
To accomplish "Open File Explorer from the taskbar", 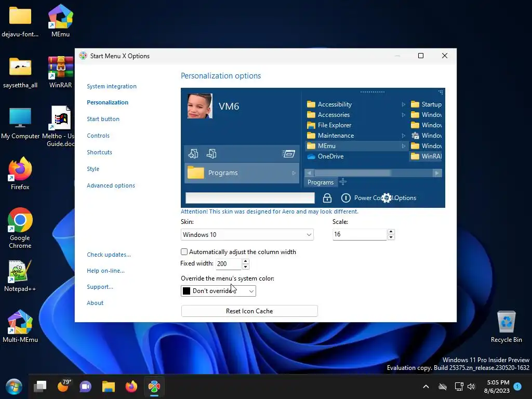I will click(109, 387).
